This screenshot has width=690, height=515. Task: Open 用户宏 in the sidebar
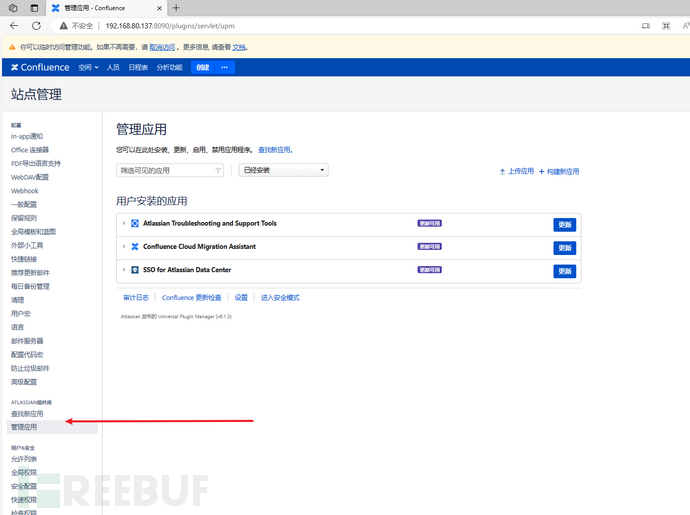click(x=21, y=314)
